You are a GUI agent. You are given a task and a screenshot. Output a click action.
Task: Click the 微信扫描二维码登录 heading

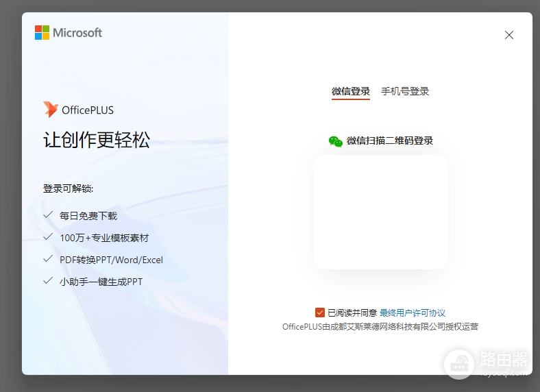(389, 140)
